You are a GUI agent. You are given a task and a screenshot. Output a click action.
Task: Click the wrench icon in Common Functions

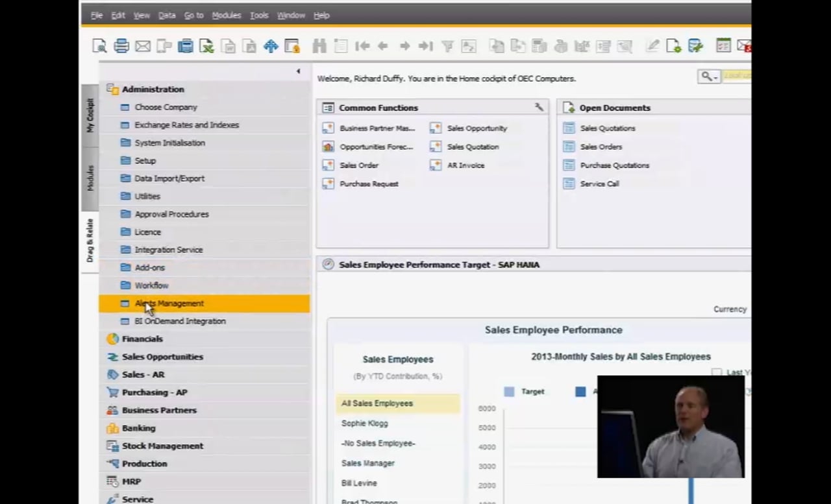[539, 107]
